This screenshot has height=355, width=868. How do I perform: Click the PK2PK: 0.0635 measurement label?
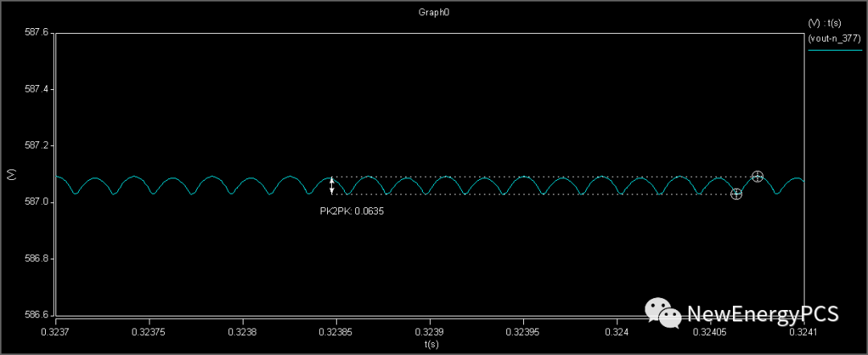(x=352, y=211)
